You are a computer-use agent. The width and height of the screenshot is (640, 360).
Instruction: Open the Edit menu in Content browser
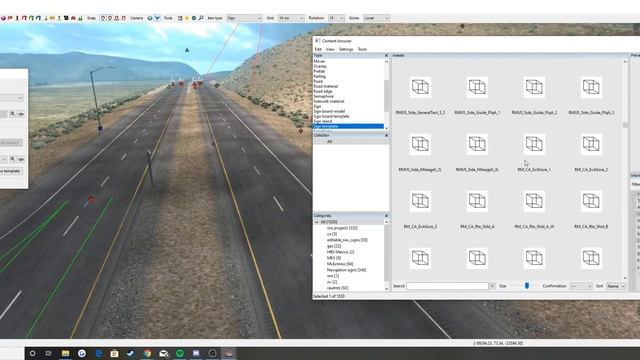coord(318,49)
